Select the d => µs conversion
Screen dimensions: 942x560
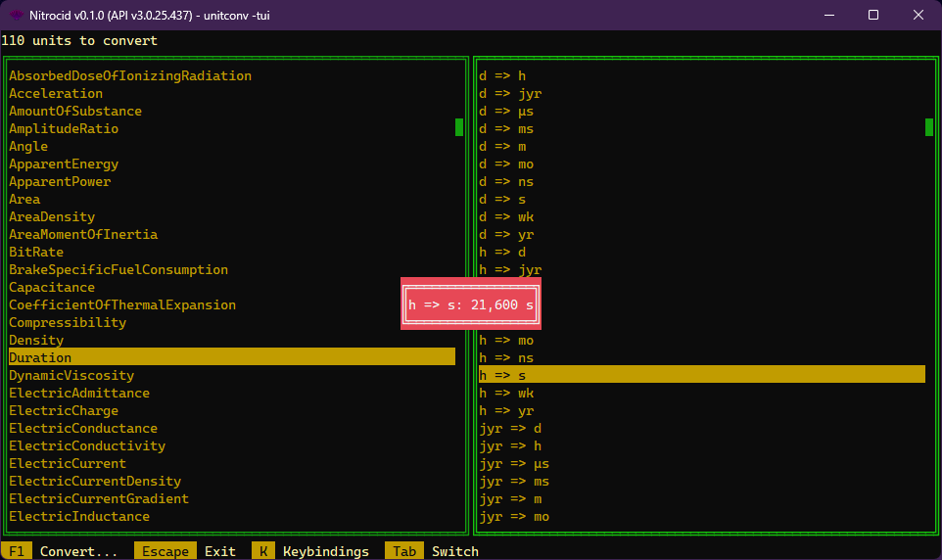tap(506, 112)
